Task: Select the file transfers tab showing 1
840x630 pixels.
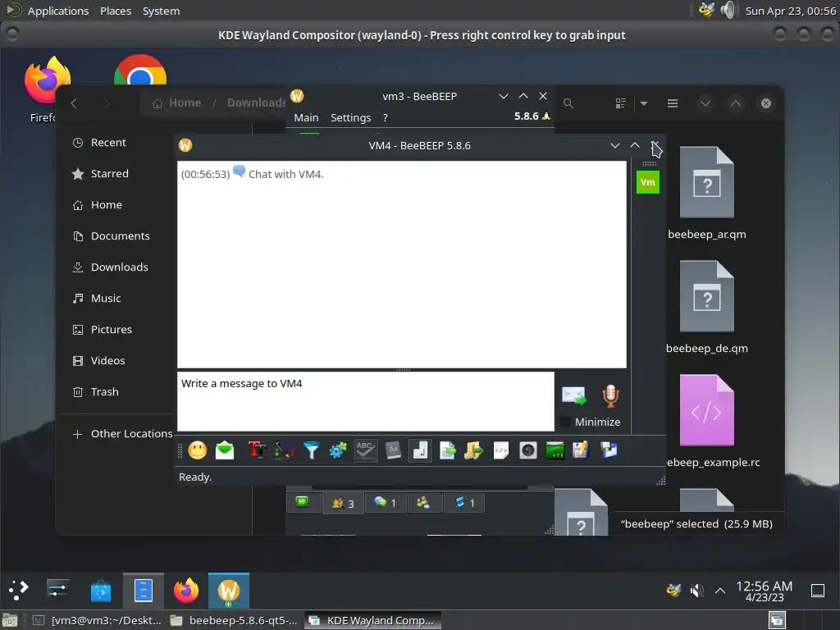Action: pos(464,503)
